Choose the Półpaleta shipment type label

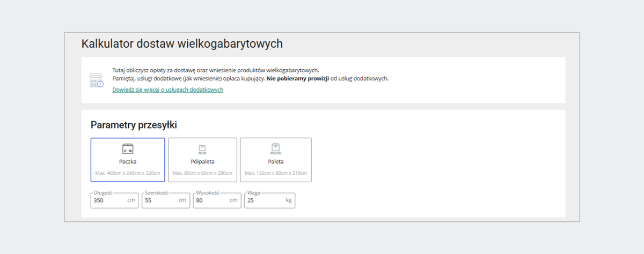[202, 161]
